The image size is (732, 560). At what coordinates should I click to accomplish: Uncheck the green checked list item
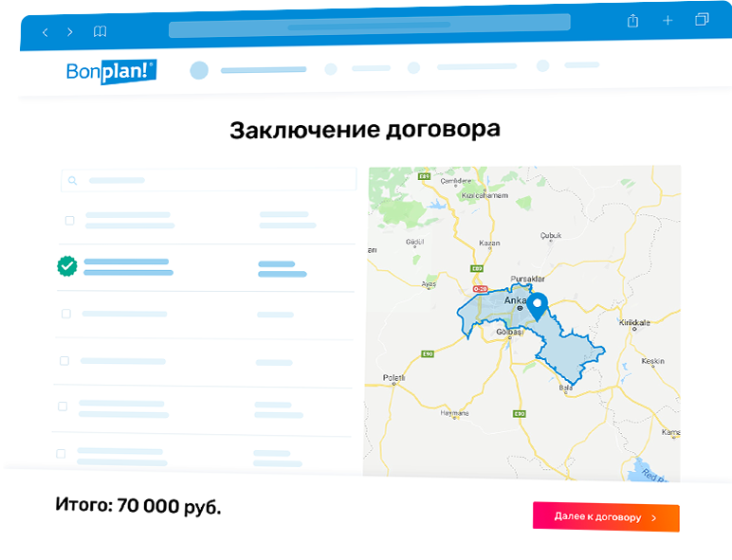(66, 266)
